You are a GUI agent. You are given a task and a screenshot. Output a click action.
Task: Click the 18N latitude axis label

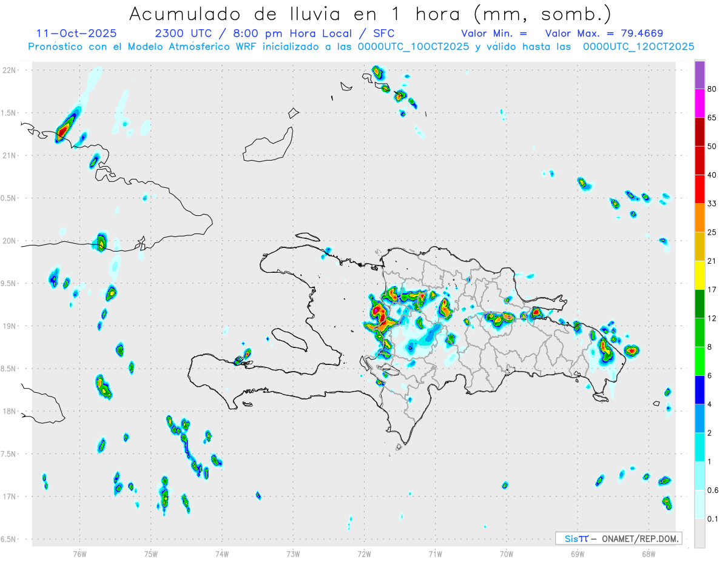pos(10,412)
